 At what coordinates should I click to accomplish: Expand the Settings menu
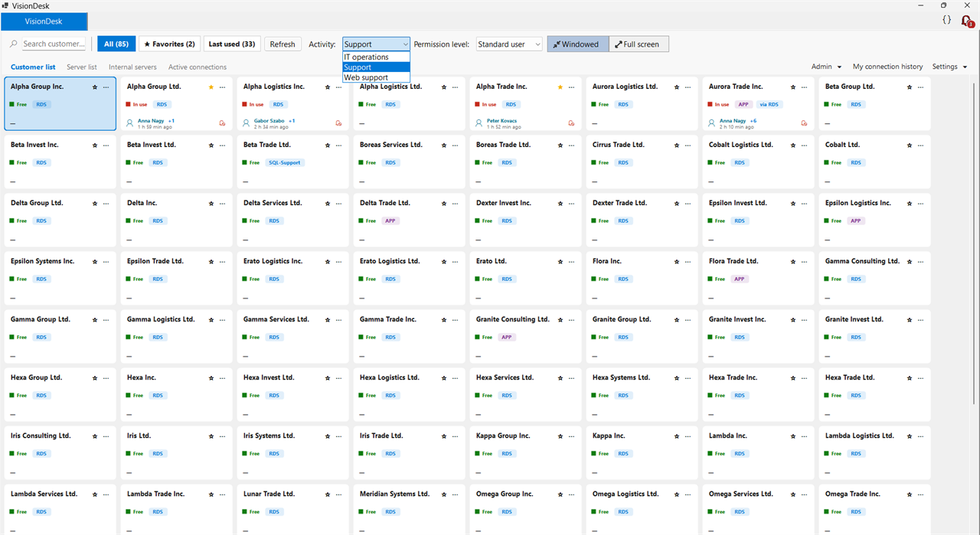(949, 67)
